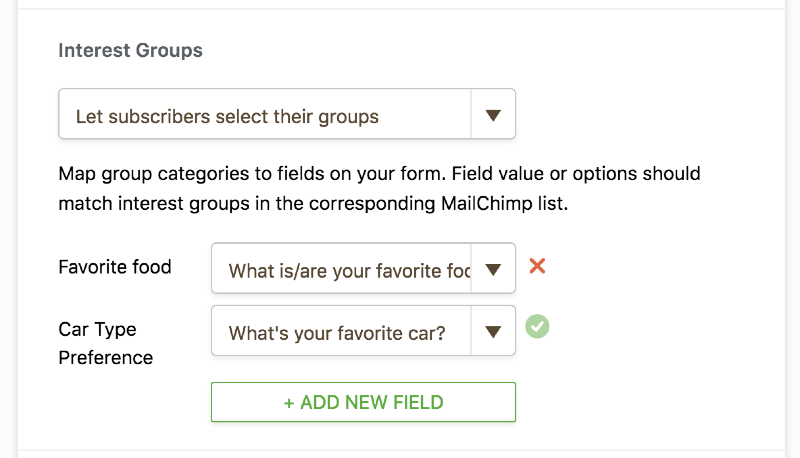Image resolution: width=800 pixels, height=458 pixels.
Task: Click the Car Type Preference label
Action: tap(106, 343)
